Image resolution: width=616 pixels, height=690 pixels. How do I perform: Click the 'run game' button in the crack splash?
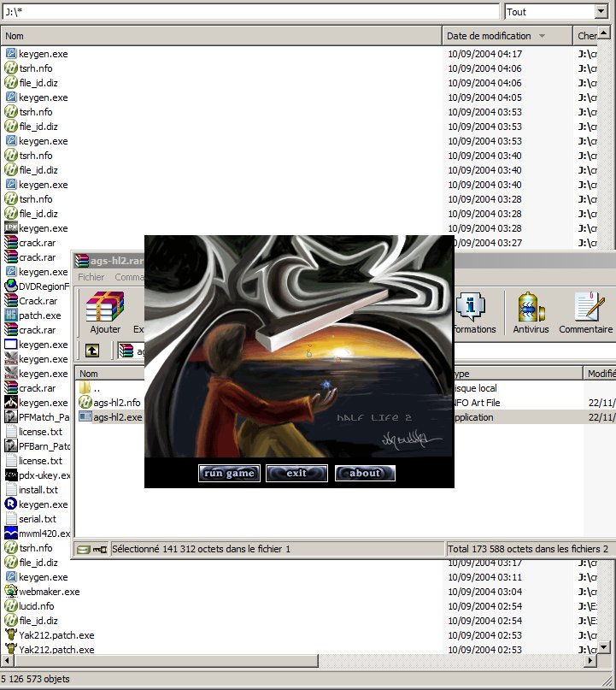(229, 473)
